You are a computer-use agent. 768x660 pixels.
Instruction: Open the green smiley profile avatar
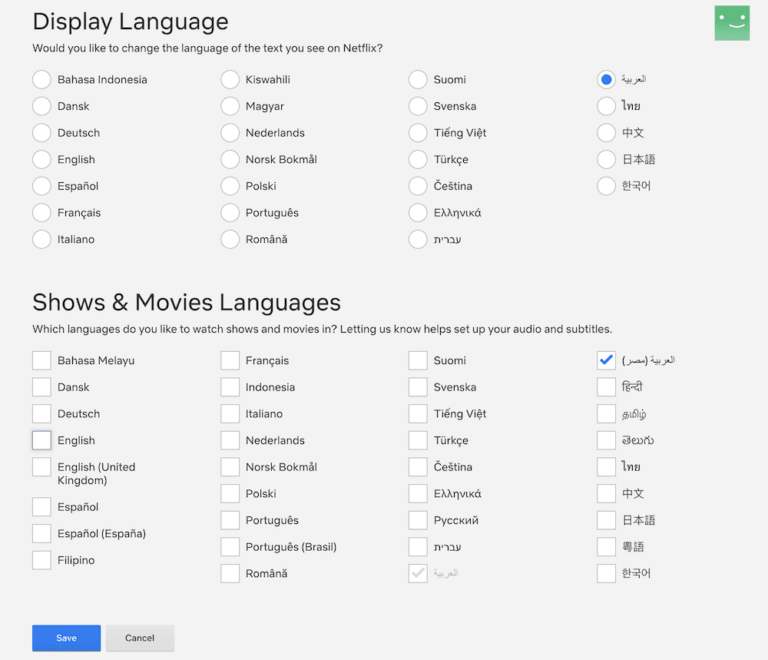pos(732,23)
